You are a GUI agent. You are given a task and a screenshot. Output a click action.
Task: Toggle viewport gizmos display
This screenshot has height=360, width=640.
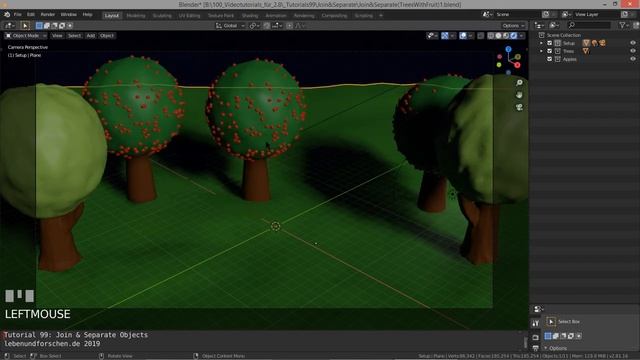(x=445, y=36)
